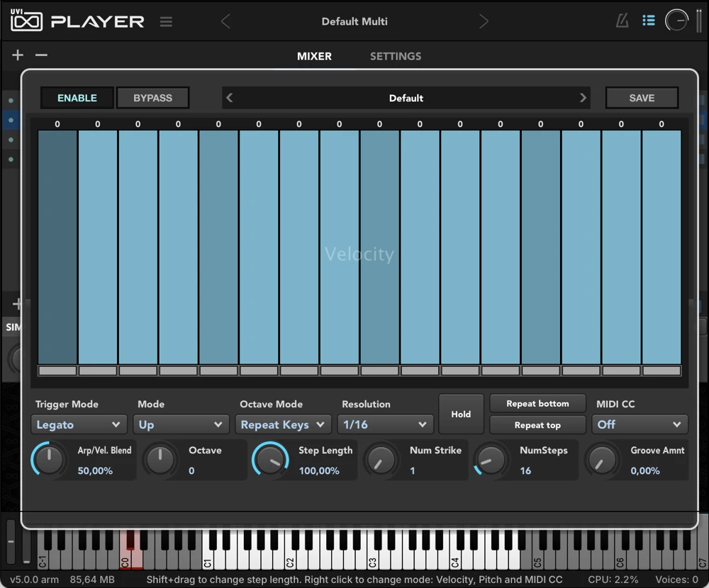Click the UVI Player logo
The width and height of the screenshot is (709, 588).
pos(77,21)
